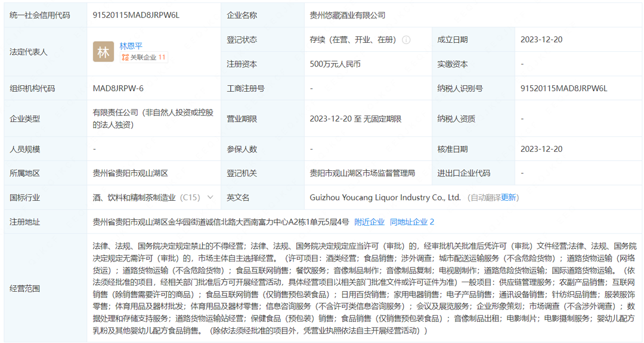Image resolution: width=644 pixels, height=343 pixels.
Task: Click the 法定代表人 label
Action: [29, 52]
